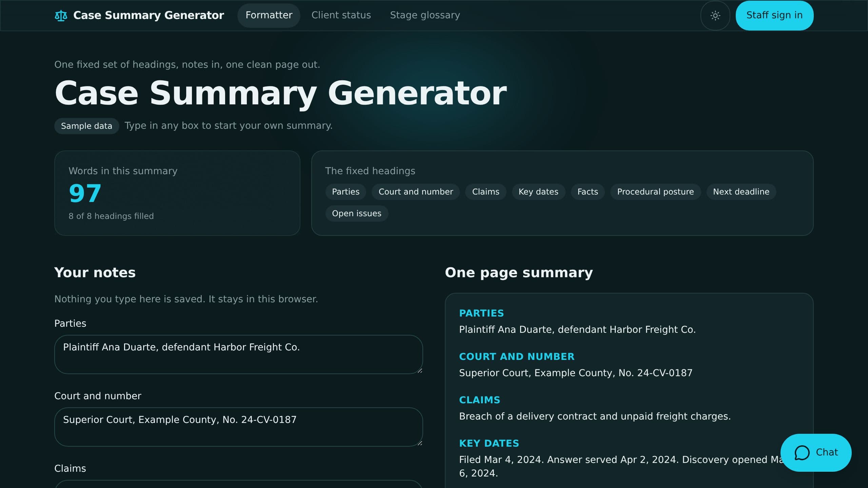Click 'Nothing you type here is saved' note
The image size is (868, 488).
pos(186,299)
